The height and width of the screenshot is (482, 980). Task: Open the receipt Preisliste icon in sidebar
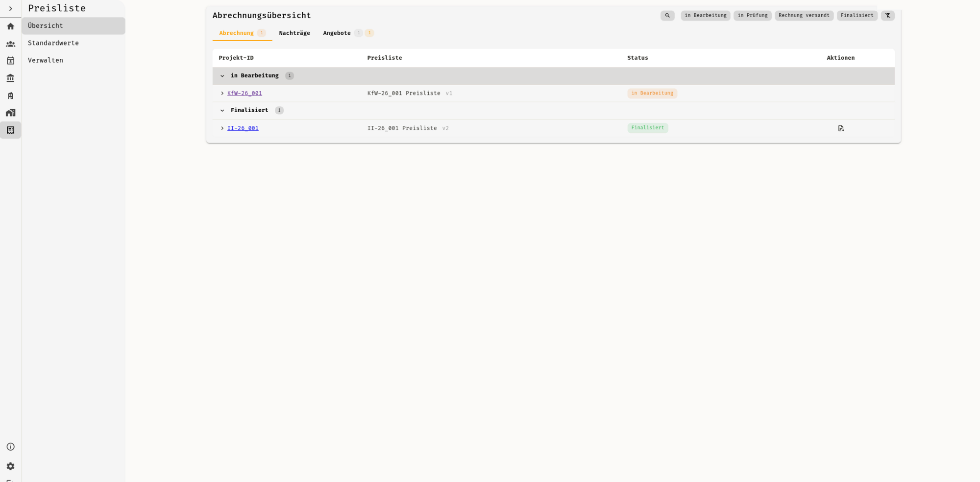pyautogui.click(x=10, y=130)
